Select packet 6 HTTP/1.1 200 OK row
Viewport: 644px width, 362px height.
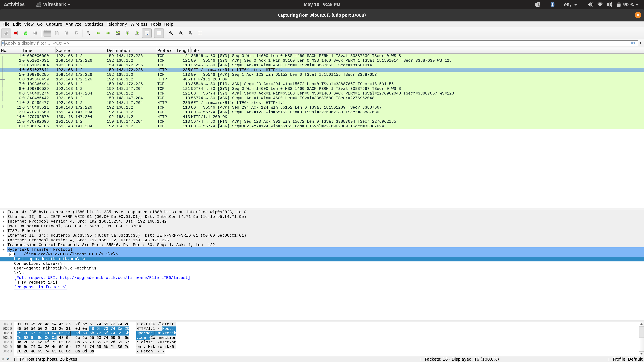(322, 79)
